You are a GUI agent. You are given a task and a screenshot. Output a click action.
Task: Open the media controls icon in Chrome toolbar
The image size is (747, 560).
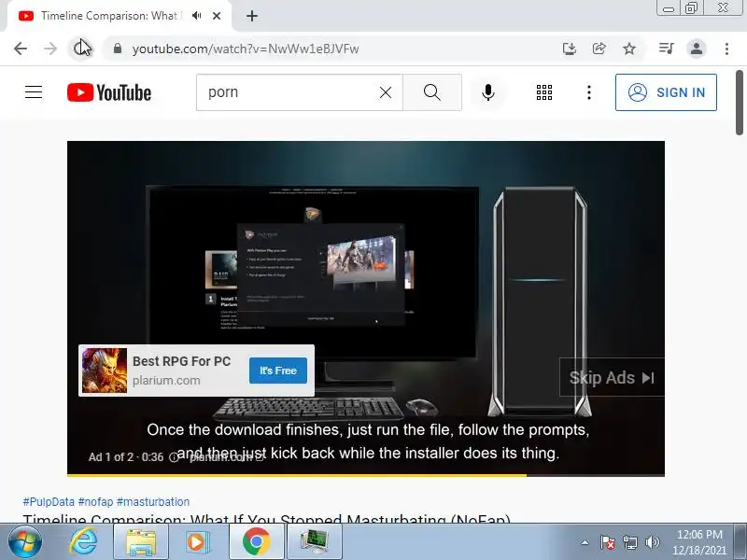pos(666,49)
